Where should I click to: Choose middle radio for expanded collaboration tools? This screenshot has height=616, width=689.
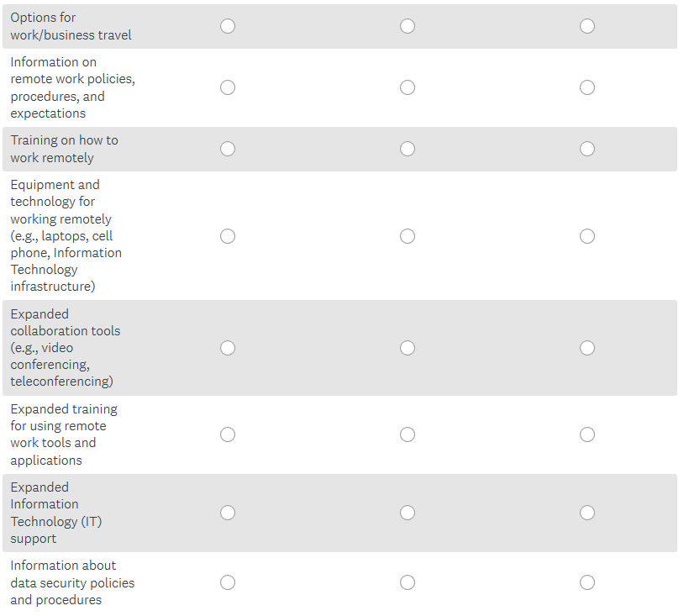(x=408, y=348)
